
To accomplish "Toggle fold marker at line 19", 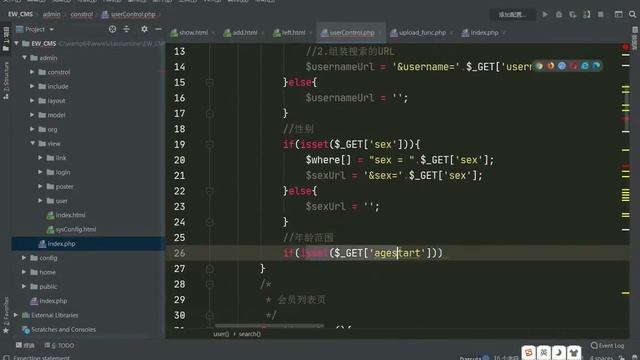I will click(209, 144).
